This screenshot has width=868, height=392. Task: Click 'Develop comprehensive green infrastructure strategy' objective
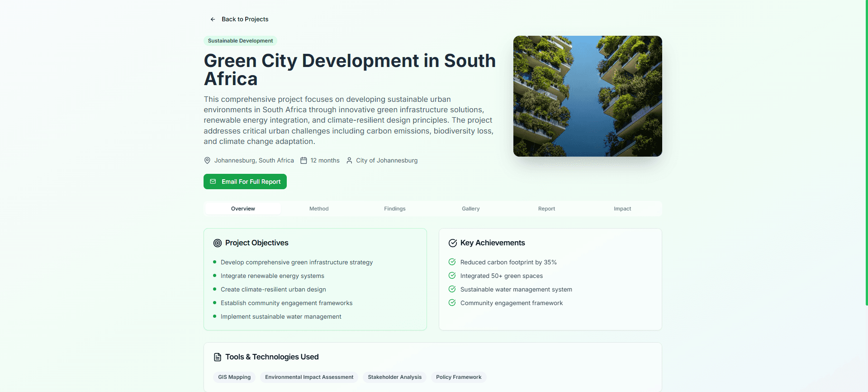[x=297, y=263]
